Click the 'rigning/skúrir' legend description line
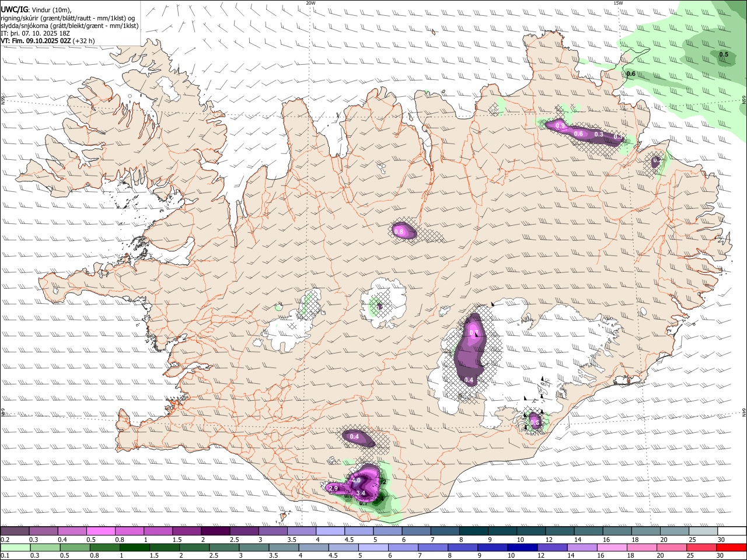 [68, 18]
